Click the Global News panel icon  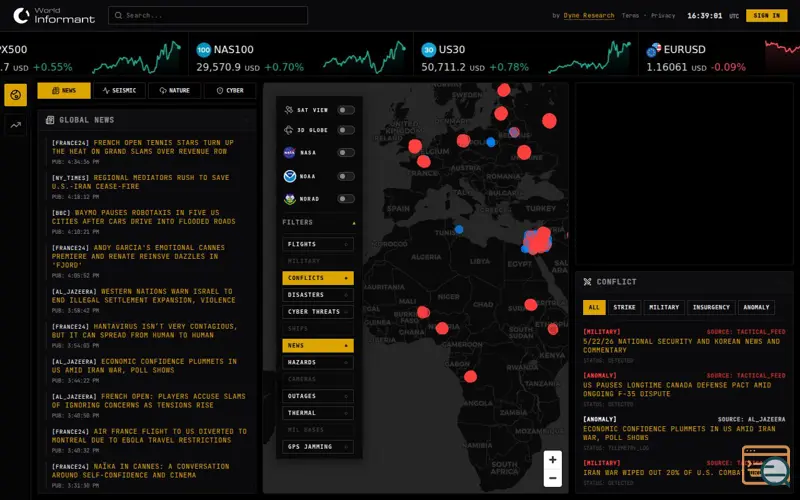coord(50,120)
